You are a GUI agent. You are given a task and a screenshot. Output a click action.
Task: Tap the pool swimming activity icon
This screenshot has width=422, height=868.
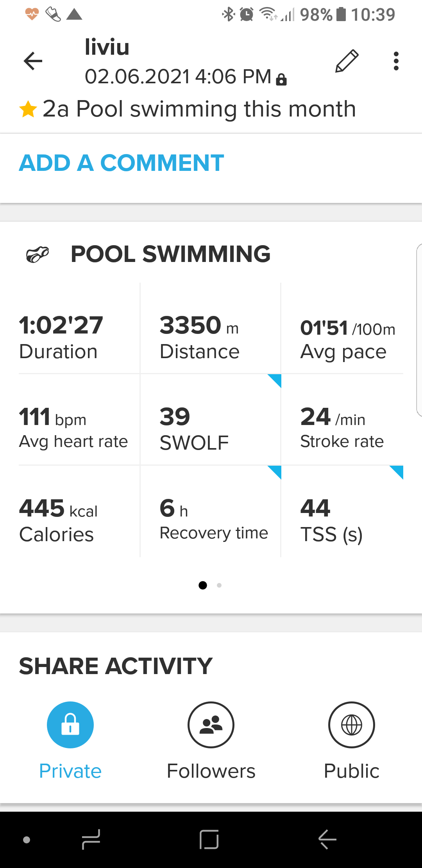(x=38, y=255)
